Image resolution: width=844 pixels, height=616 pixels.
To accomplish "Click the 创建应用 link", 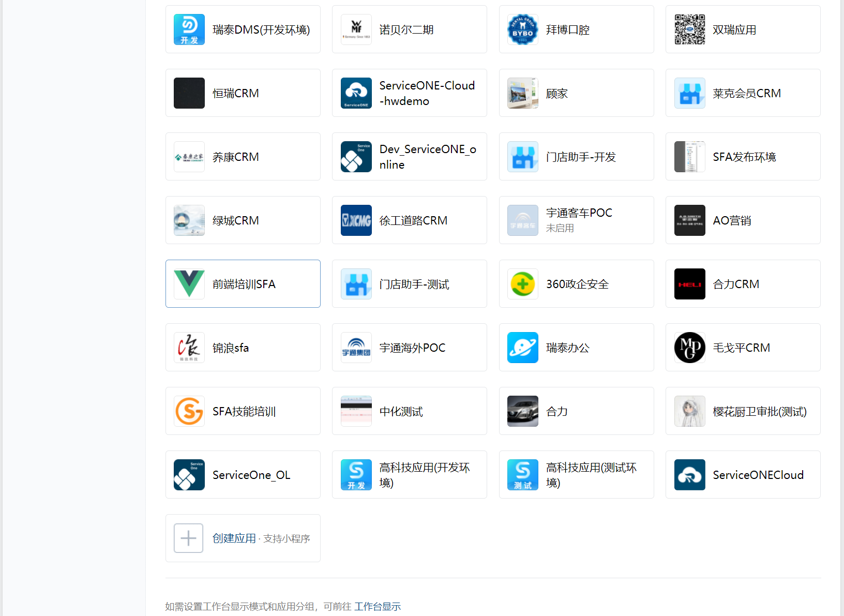I will coord(234,538).
